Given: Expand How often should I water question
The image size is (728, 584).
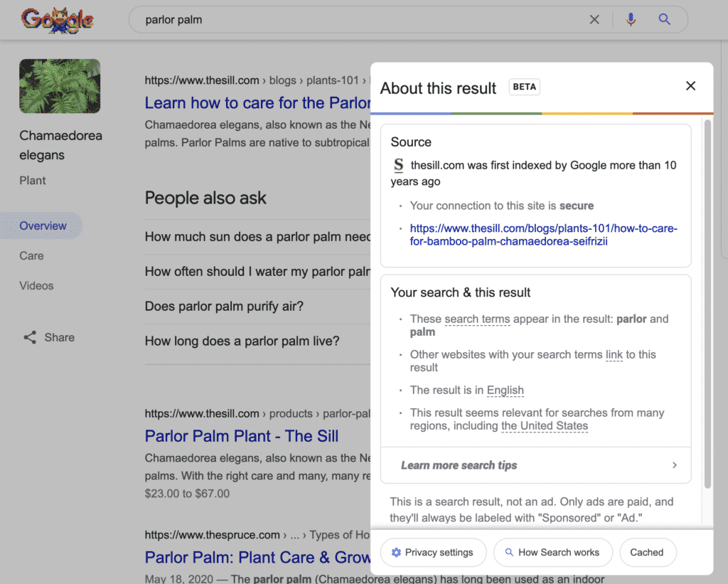Looking at the screenshot, I should click(x=257, y=272).
